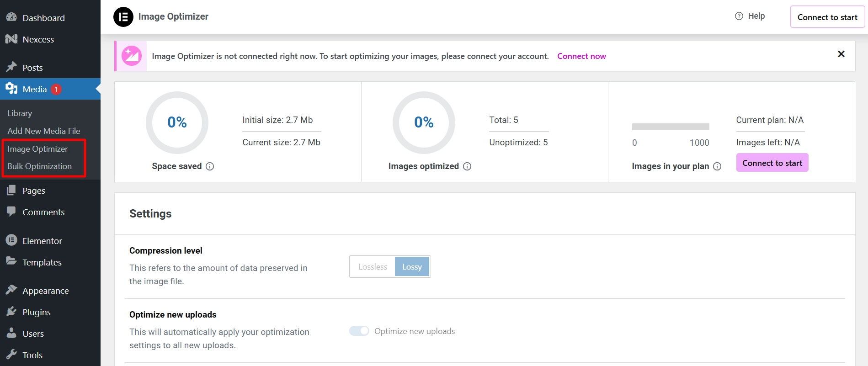Click the Images left: N/A text
This screenshot has width=868, height=366.
tap(768, 142)
